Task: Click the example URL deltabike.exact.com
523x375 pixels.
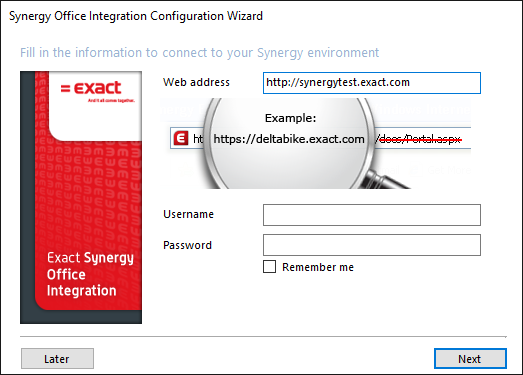Action: (x=289, y=139)
